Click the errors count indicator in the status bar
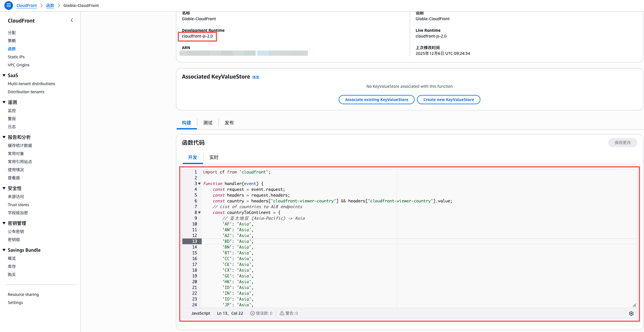This screenshot has height=332, width=644. point(261,313)
